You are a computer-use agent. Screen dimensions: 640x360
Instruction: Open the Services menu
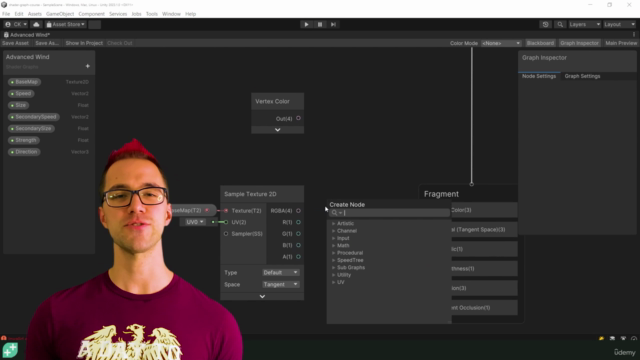[x=118, y=14]
